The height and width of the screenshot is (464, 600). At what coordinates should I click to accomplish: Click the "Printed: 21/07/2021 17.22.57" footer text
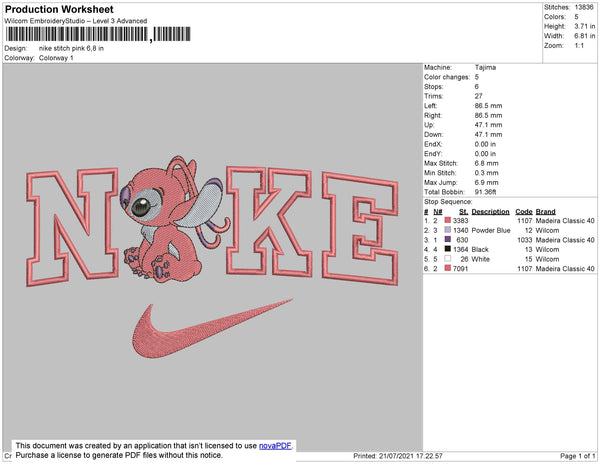pyautogui.click(x=398, y=456)
